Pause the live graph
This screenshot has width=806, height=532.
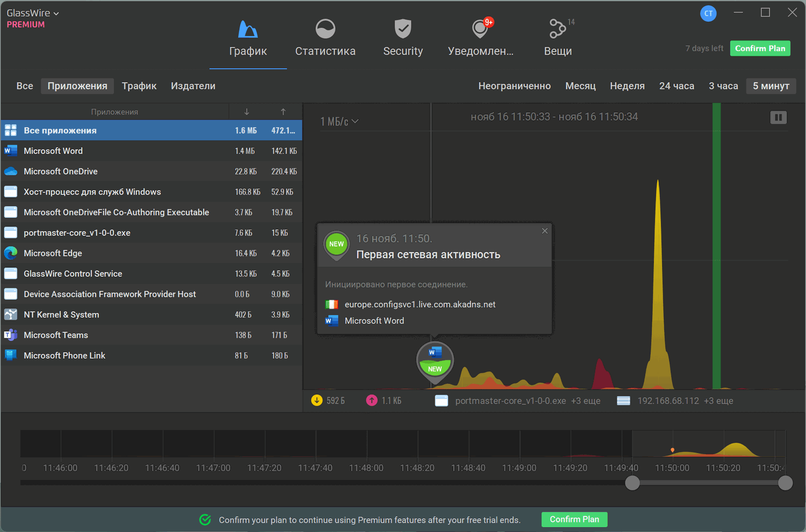[778, 118]
